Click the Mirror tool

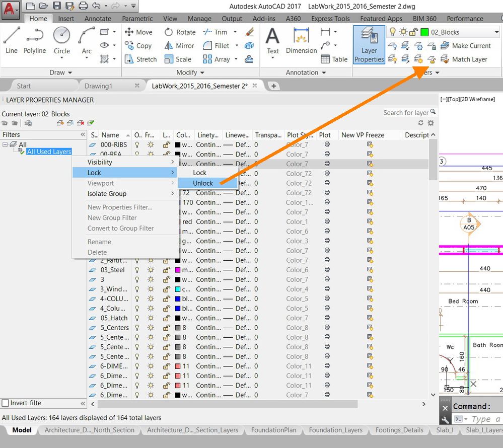pyautogui.click(x=179, y=45)
